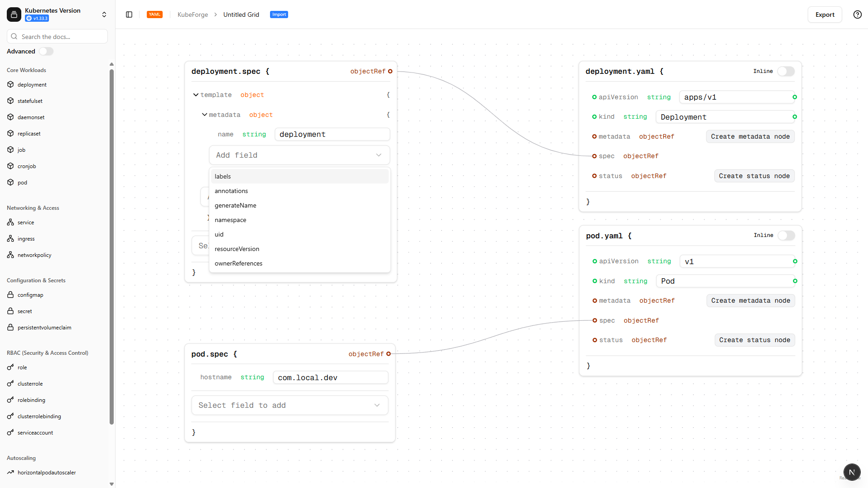Collapse the template expander in deployment.spec
Screen dimensions: 868x488
click(x=196, y=94)
